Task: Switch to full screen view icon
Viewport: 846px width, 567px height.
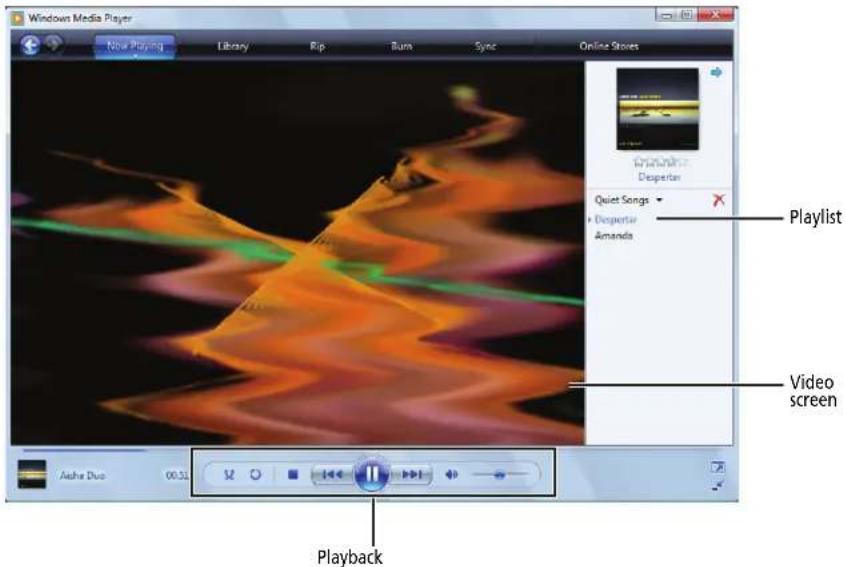Action: click(718, 467)
